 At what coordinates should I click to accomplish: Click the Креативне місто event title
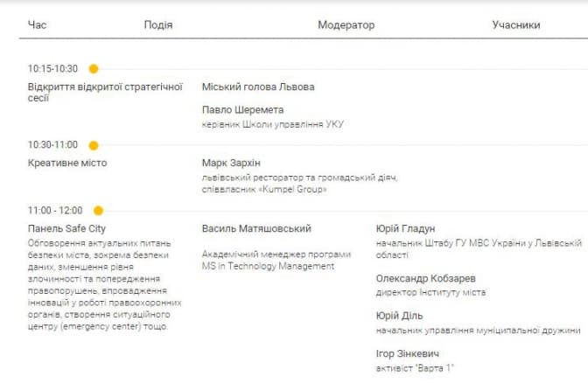click(x=67, y=164)
